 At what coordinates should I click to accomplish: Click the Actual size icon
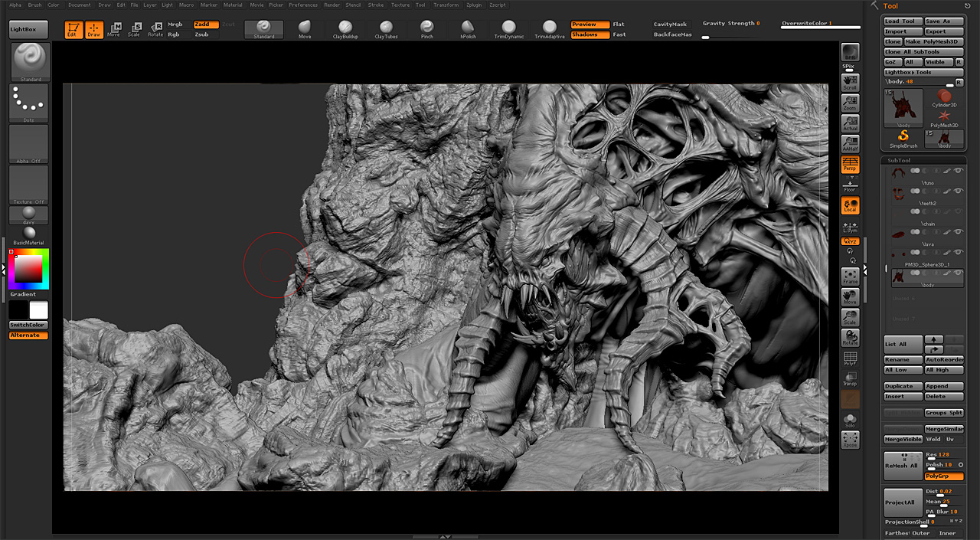(850, 124)
